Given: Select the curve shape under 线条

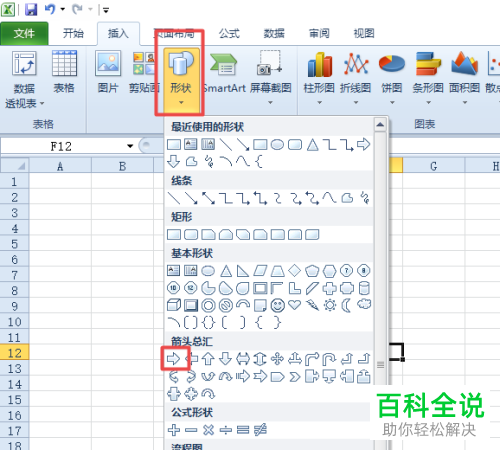Looking at the screenshot, I should [329, 198].
